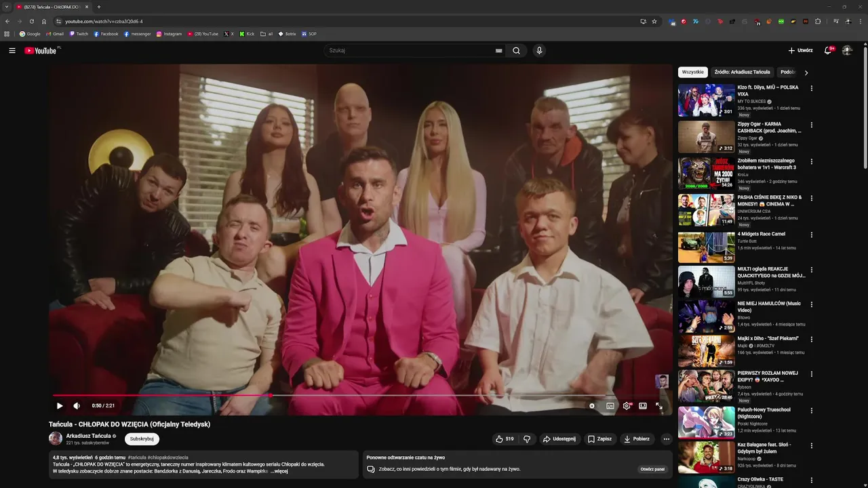
Task: Open the Instagram bookmark
Action: tap(169, 34)
